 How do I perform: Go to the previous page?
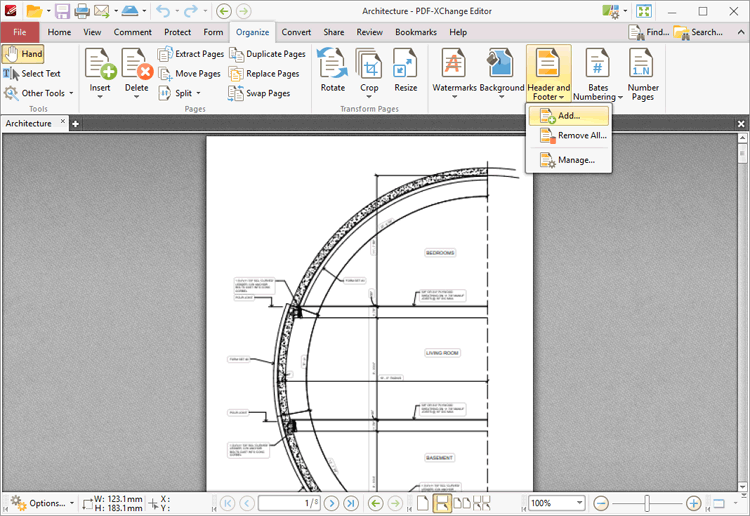pos(247,503)
